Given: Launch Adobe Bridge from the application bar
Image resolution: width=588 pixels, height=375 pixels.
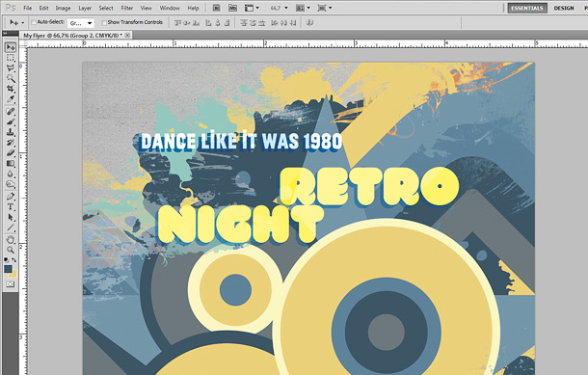Looking at the screenshot, I should tap(216, 8).
